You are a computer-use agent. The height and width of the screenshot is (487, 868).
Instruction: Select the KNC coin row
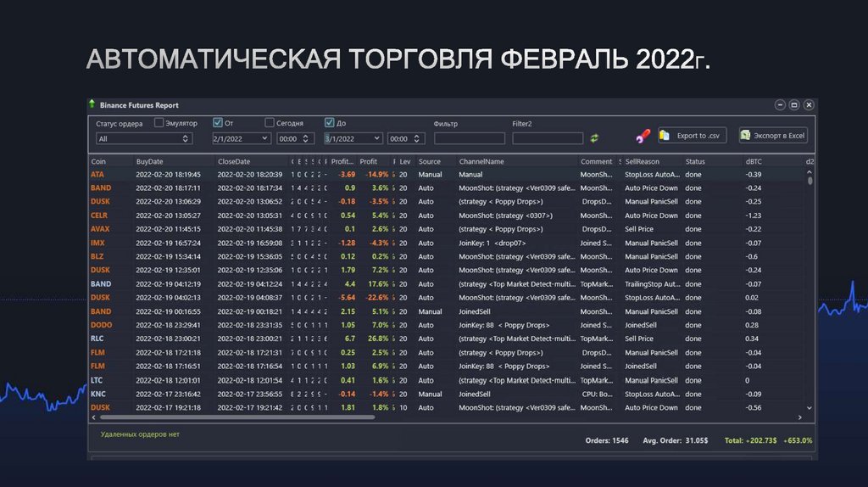[448, 394]
